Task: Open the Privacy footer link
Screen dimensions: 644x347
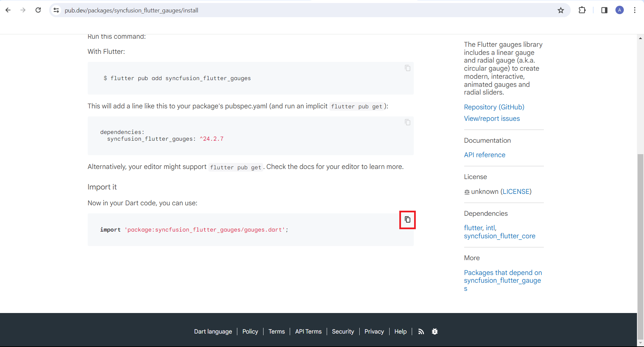Action: point(374,332)
